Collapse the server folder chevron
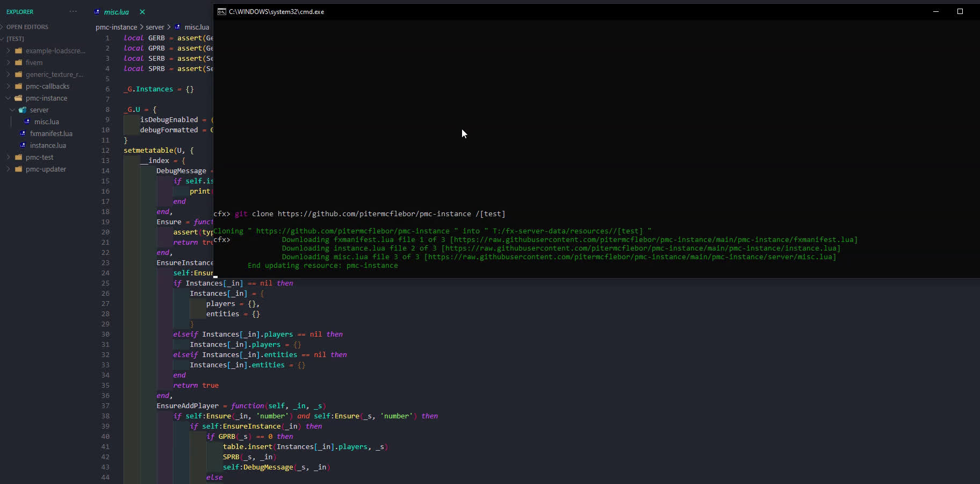Screen dimensions: 980x484 (x=12, y=110)
